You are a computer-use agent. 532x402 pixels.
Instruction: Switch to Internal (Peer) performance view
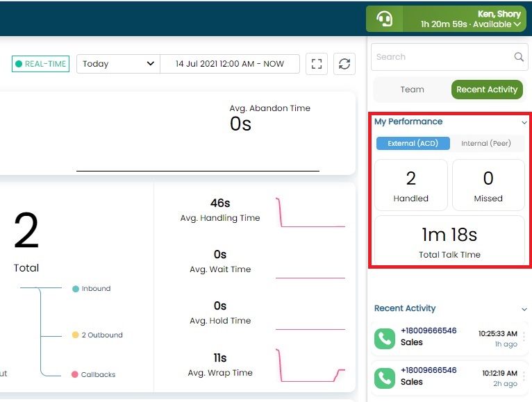[486, 143]
